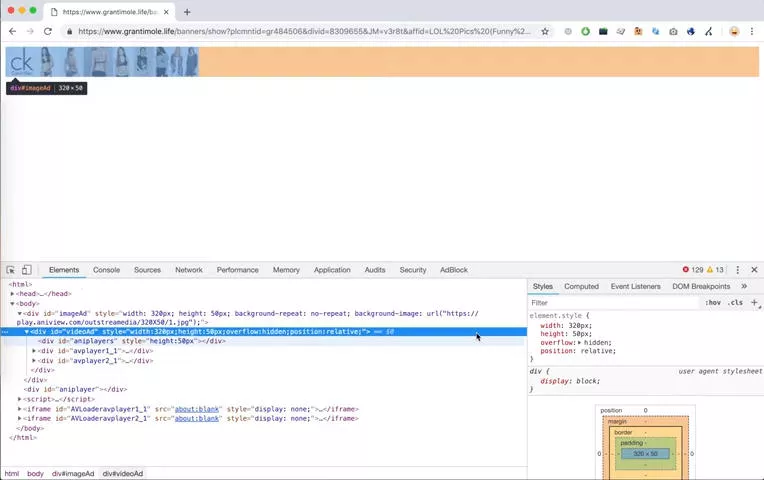The image size is (764, 480).
Task: Close the grantimole.life browser tab
Action: pos(166,12)
